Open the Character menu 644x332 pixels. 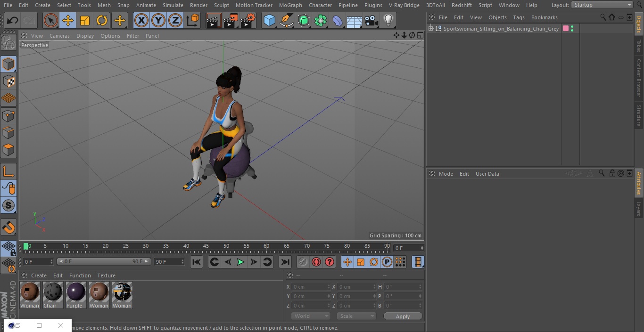(x=321, y=5)
